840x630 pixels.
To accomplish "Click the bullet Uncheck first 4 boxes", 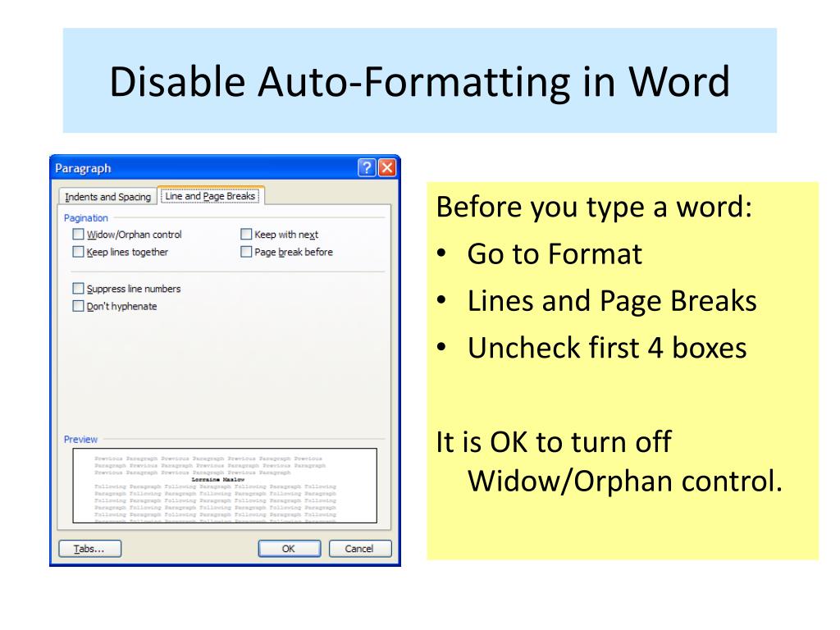I will point(607,348).
